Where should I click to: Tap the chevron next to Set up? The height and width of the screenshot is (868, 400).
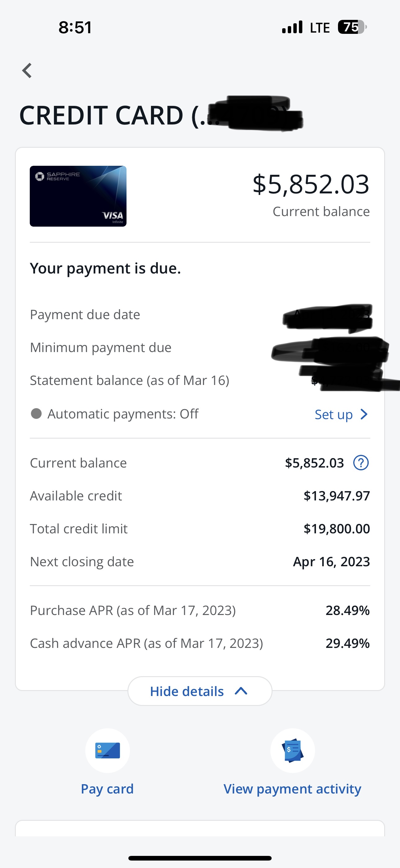coord(364,414)
